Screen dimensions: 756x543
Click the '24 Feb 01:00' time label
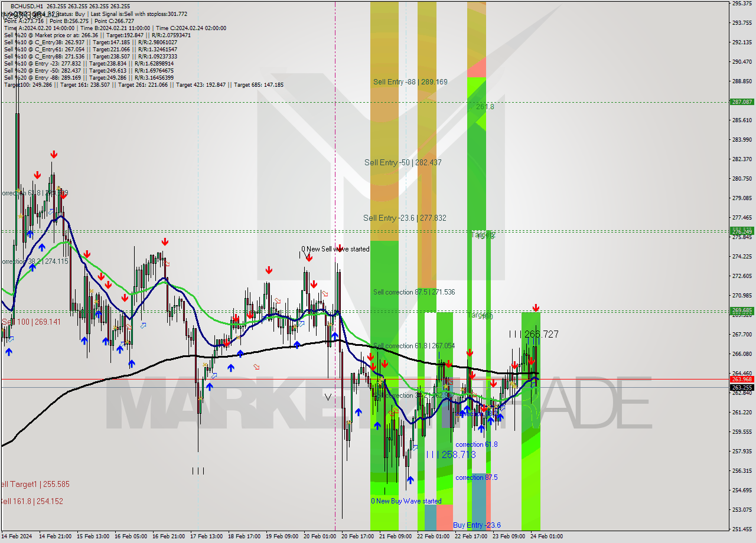pos(546,537)
